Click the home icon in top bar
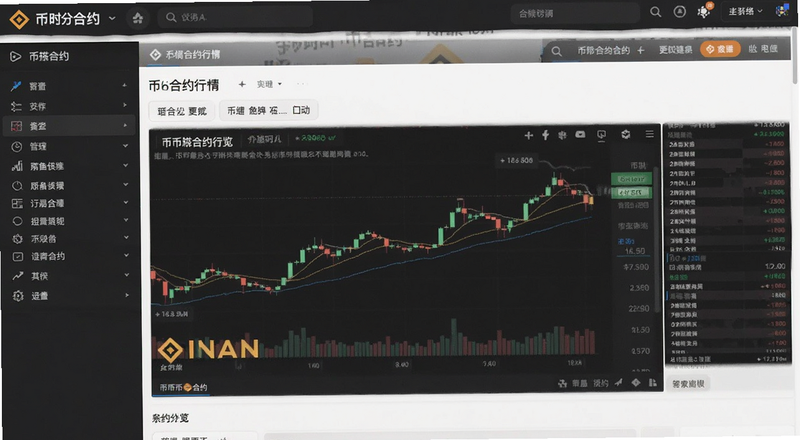800x440 pixels. (138, 18)
